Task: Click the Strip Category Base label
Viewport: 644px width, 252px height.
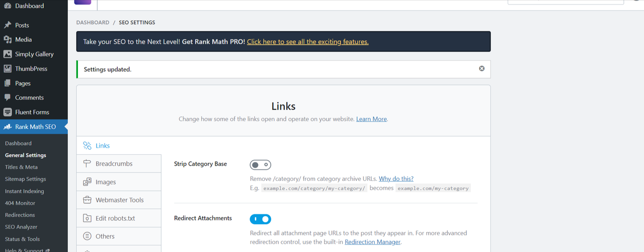Action: coord(200,164)
